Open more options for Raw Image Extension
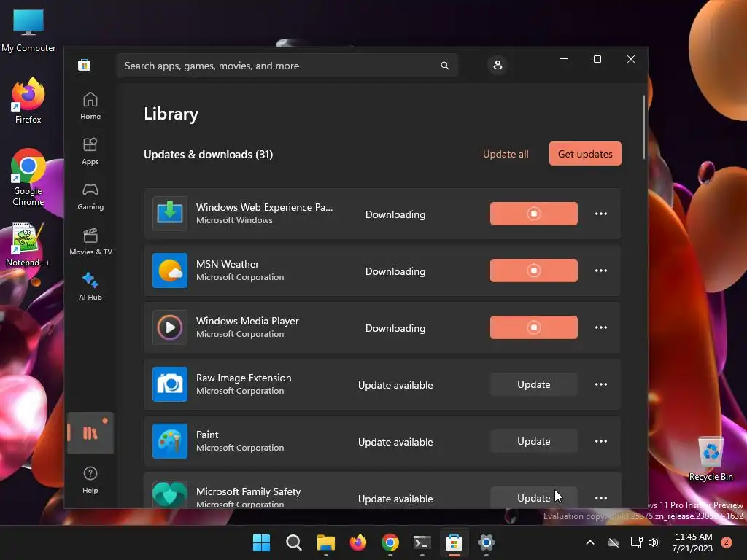747x560 pixels. point(601,384)
